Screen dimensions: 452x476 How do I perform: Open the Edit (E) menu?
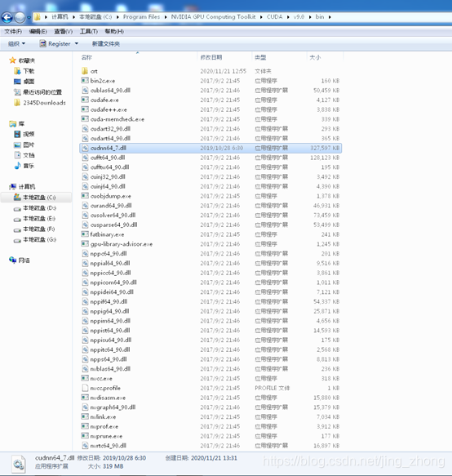(x=38, y=31)
